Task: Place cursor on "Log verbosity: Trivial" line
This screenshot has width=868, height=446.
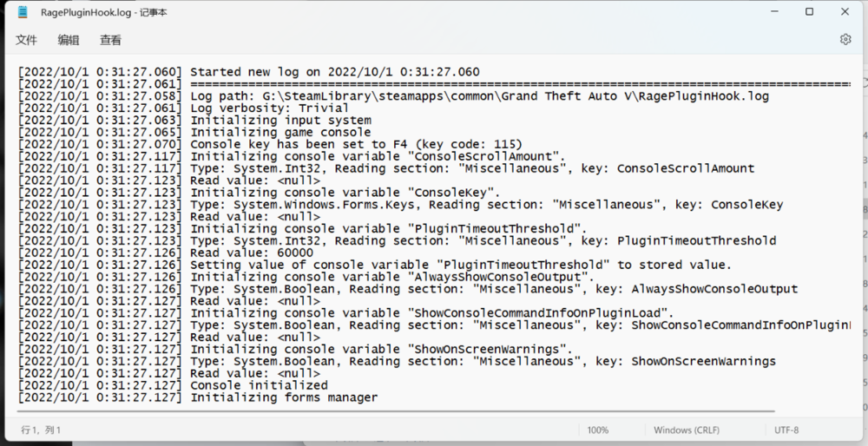Action: point(269,108)
